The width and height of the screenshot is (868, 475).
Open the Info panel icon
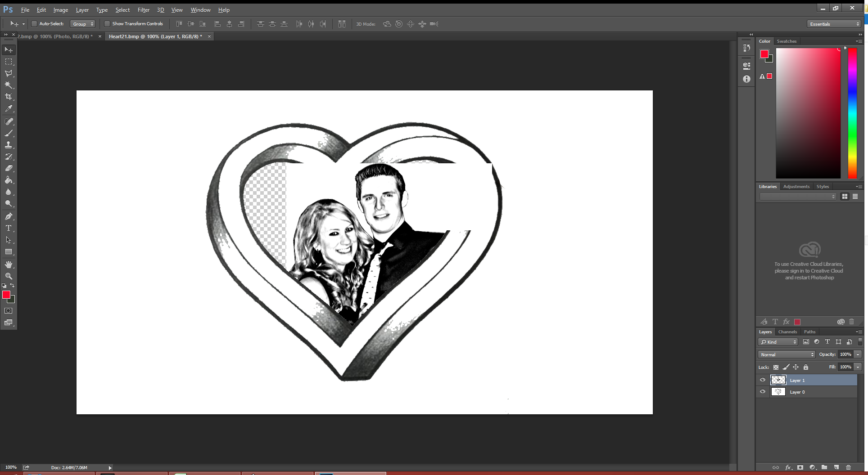click(746, 79)
